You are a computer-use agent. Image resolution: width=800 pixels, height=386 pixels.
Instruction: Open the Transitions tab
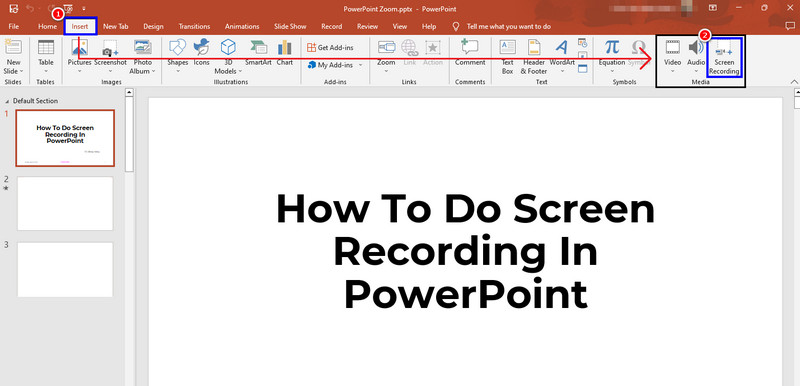click(194, 27)
